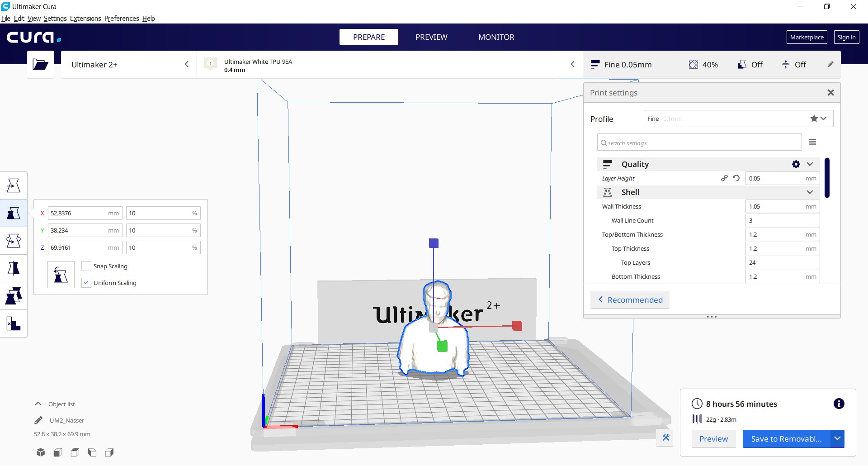This screenshot has width=868, height=466.
Task: Click the Wall Line Count field
Action: 783,220
